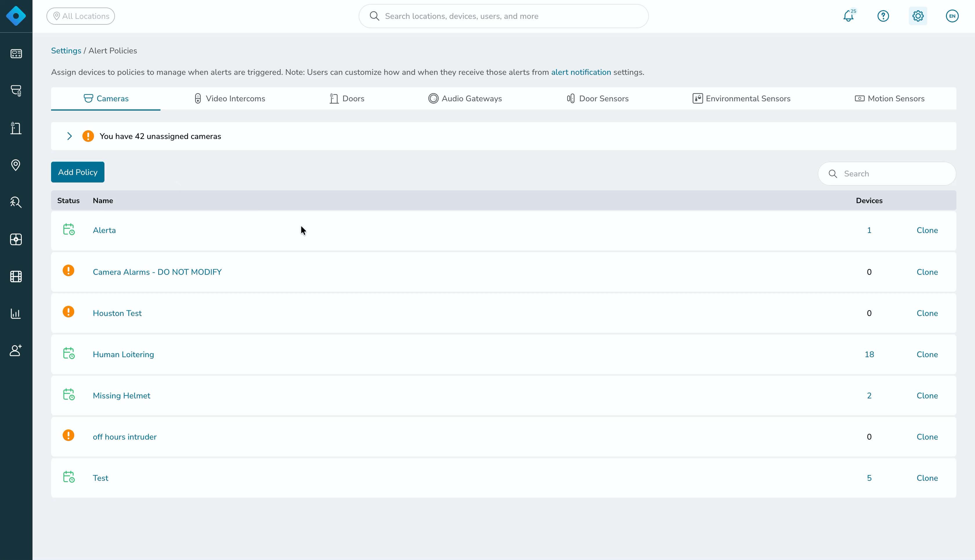
Task: Open the help question mark icon
Action: (883, 16)
